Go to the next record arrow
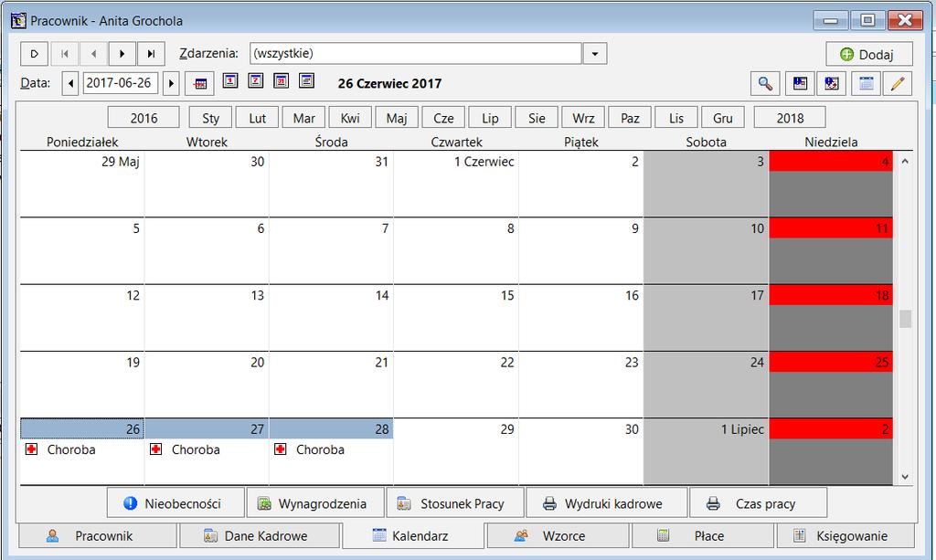936x560 pixels. (122, 54)
